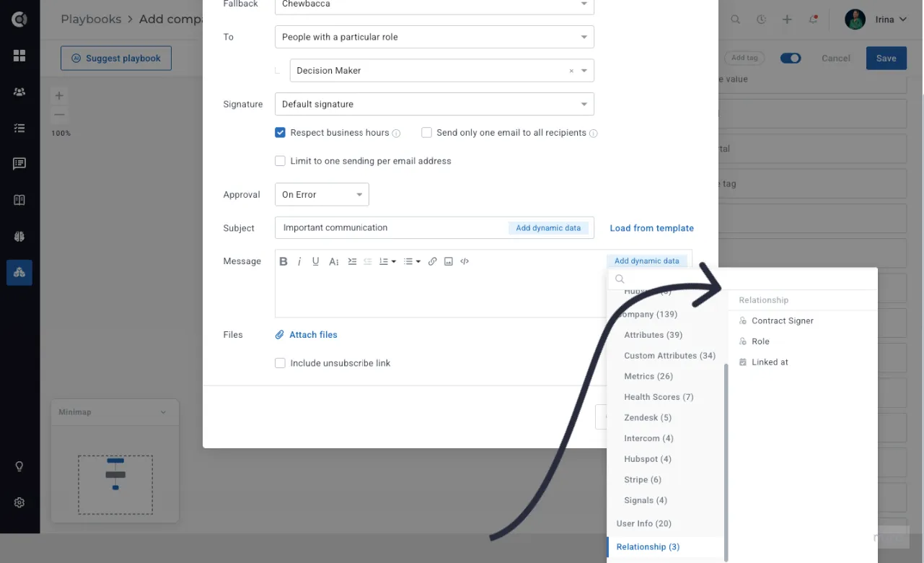Open the task list icon in sidebar
Image resolution: width=924 pixels, height=563 pixels.
tap(19, 128)
